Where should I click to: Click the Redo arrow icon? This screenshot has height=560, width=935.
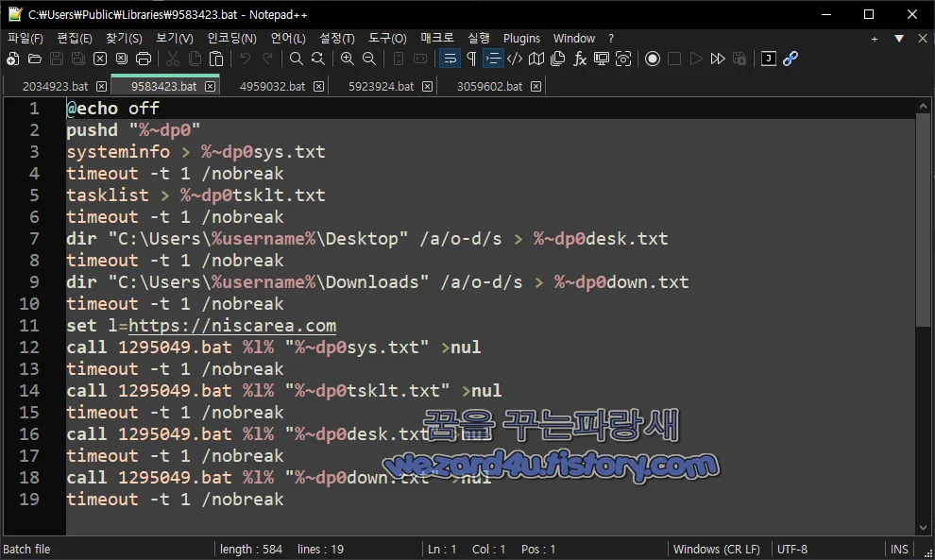(267, 59)
